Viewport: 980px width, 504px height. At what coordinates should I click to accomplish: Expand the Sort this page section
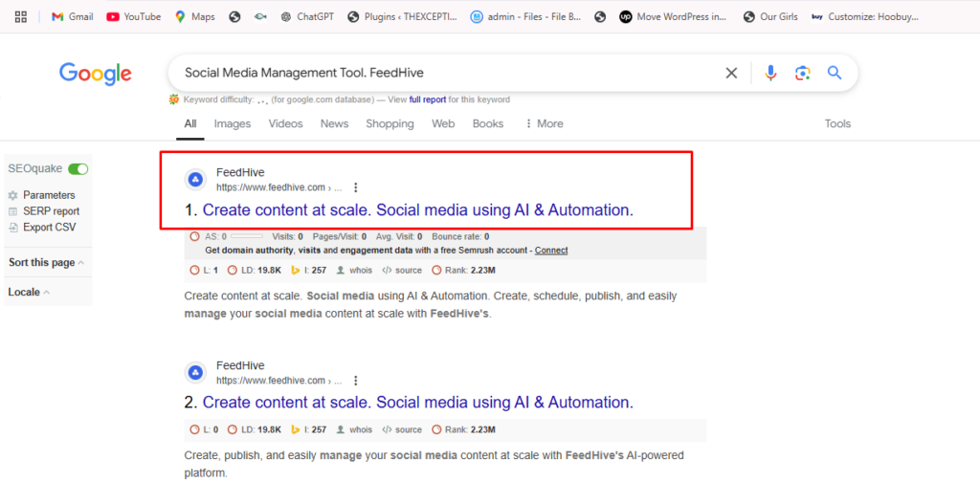[x=47, y=263]
